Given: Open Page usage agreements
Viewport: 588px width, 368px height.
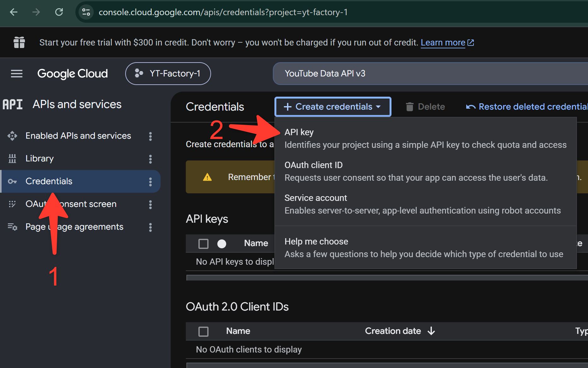Looking at the screenshot, I should tap(74, 227).
